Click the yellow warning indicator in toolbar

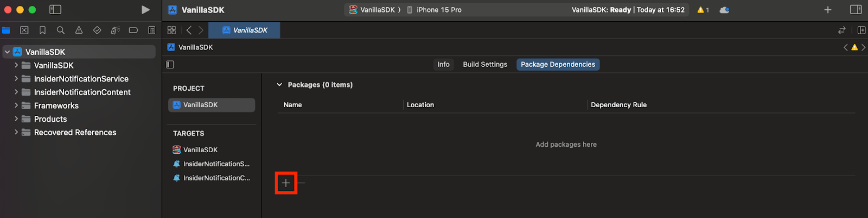coord(703,10)
